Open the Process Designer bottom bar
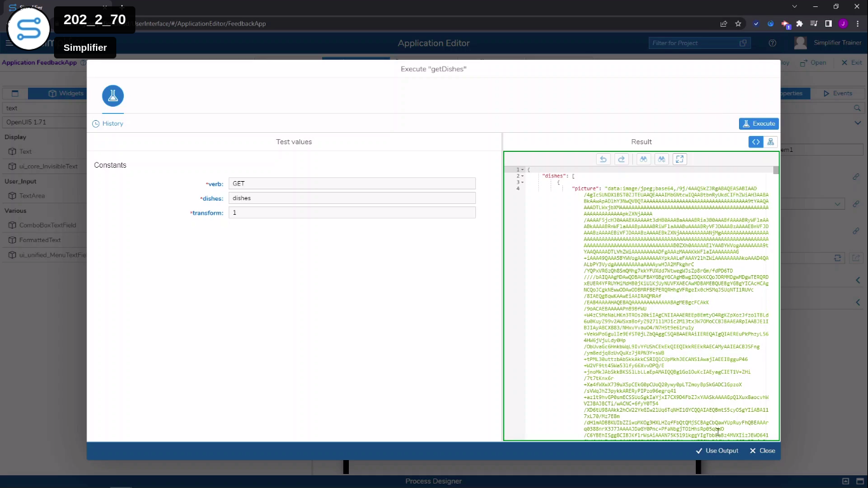 433,481
